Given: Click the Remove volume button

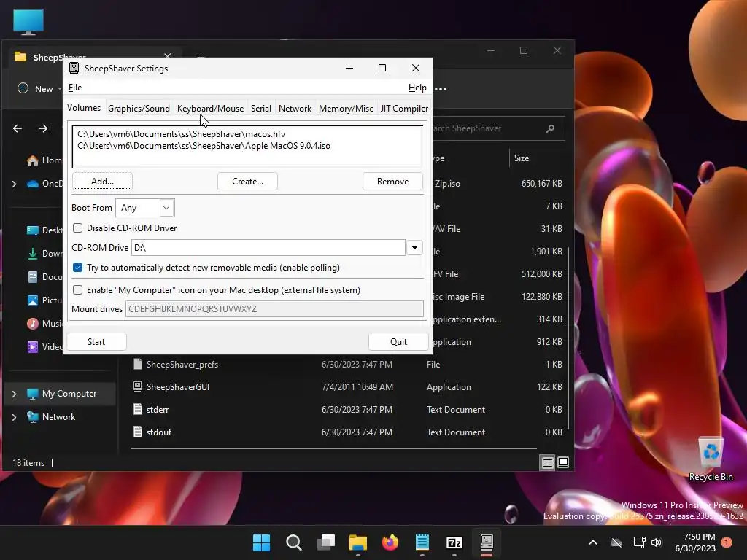Looking at the screenshot, I should (x=392, y=181).
